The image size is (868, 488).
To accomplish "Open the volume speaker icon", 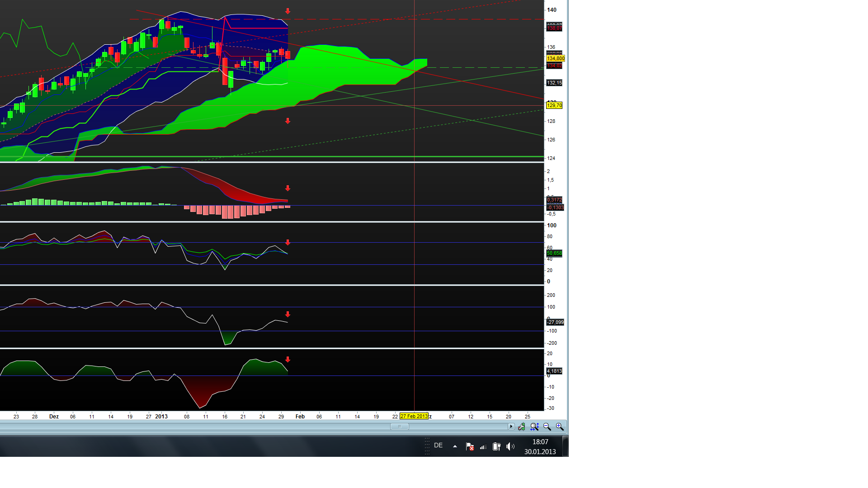I will [510, 446].
